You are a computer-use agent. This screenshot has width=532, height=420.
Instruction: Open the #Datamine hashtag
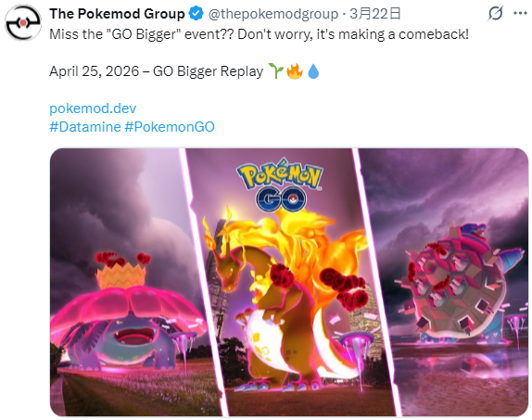tap(85, 127)
